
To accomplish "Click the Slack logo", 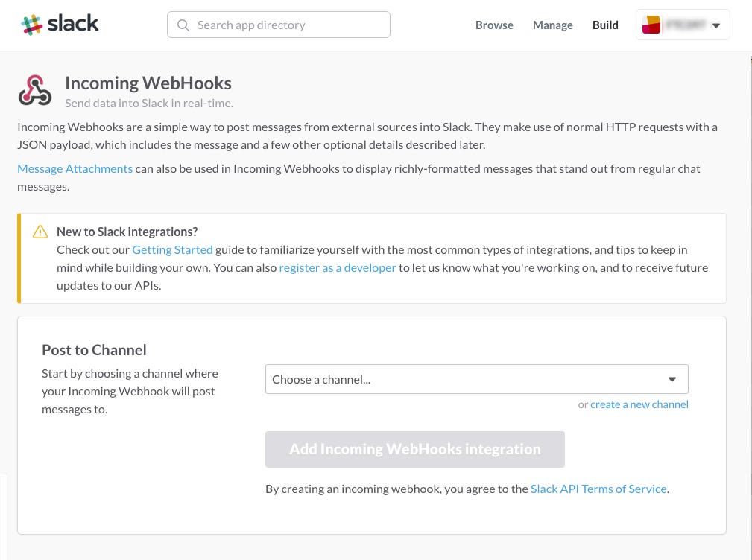I will [x=60, y=24].
